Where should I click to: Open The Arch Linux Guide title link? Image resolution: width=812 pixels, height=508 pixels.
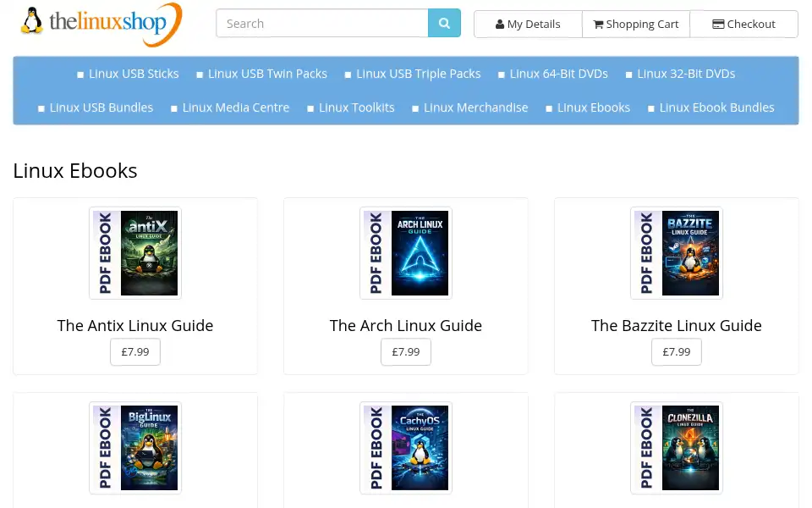click(406, 325)
